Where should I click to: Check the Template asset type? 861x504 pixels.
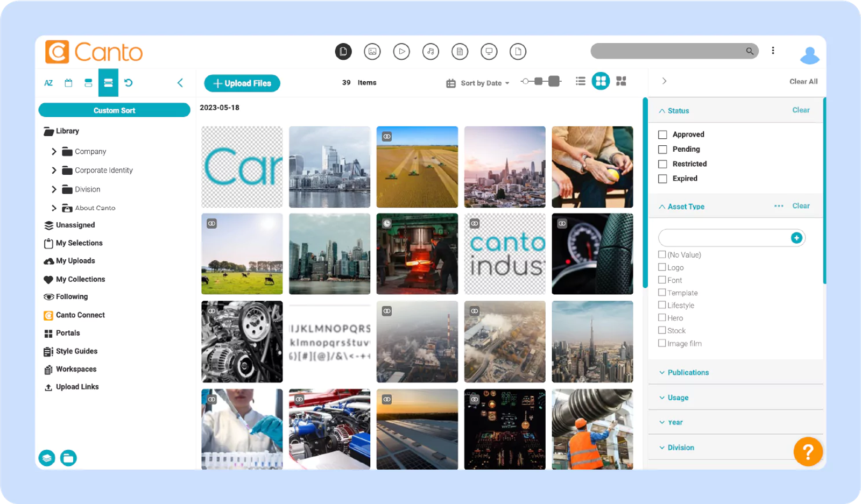(x=662, y=292)
